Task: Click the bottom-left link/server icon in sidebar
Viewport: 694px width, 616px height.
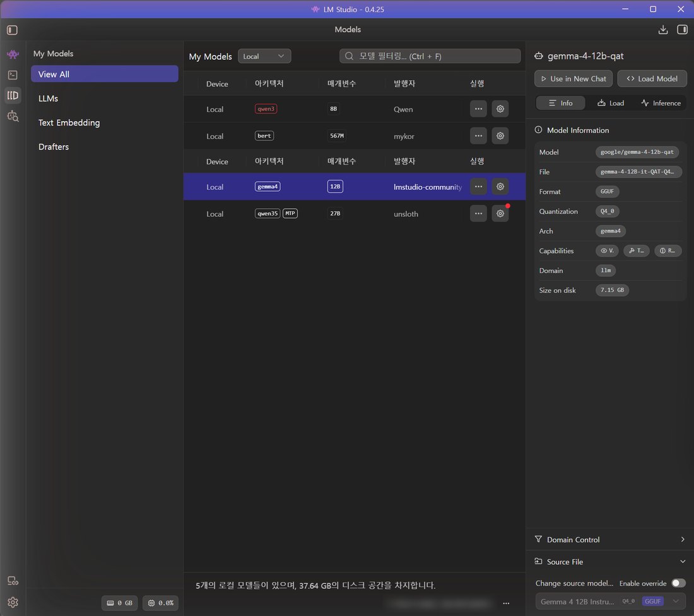Action: click(x=13, y=581)
